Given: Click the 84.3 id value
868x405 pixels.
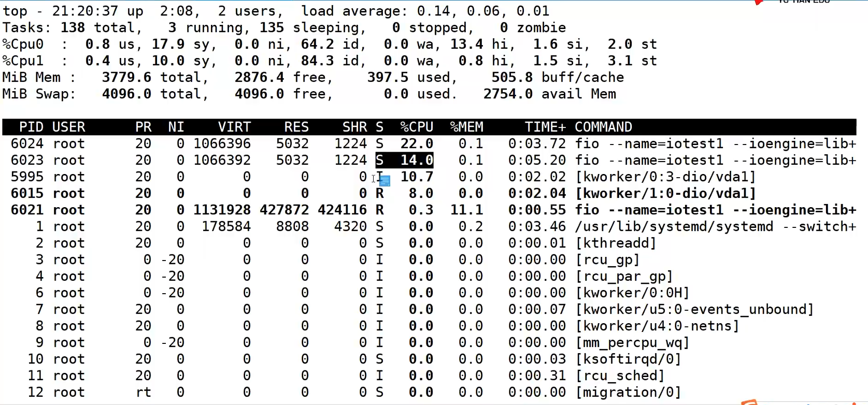Looking at the screenshot, I should 330,61.
